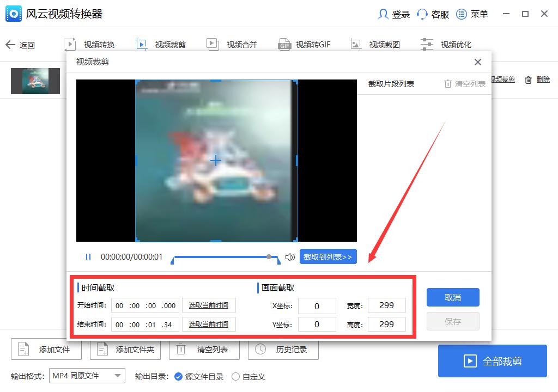Click 清空列表 in the 截取片段列表 panel

coord(468,84)
